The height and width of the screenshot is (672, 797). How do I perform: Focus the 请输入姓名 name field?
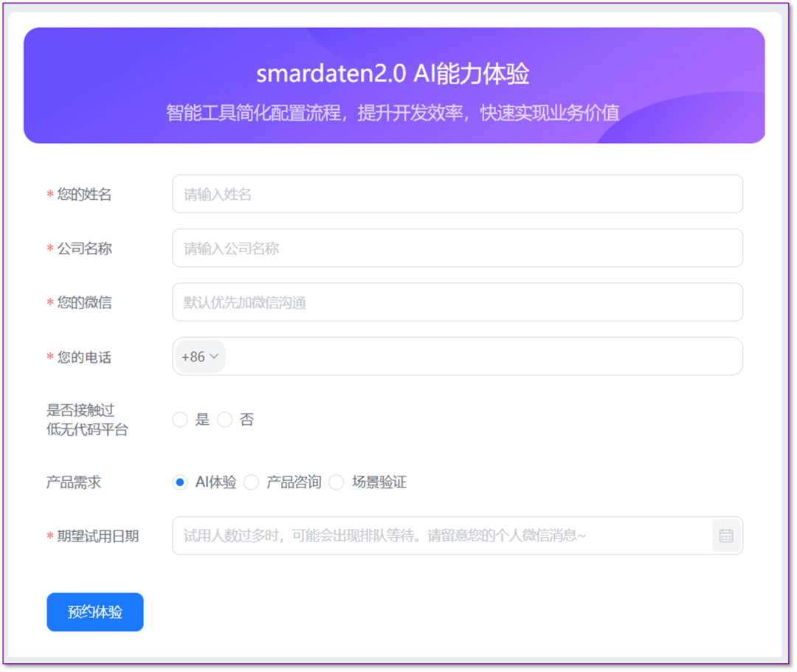(458, 194)
